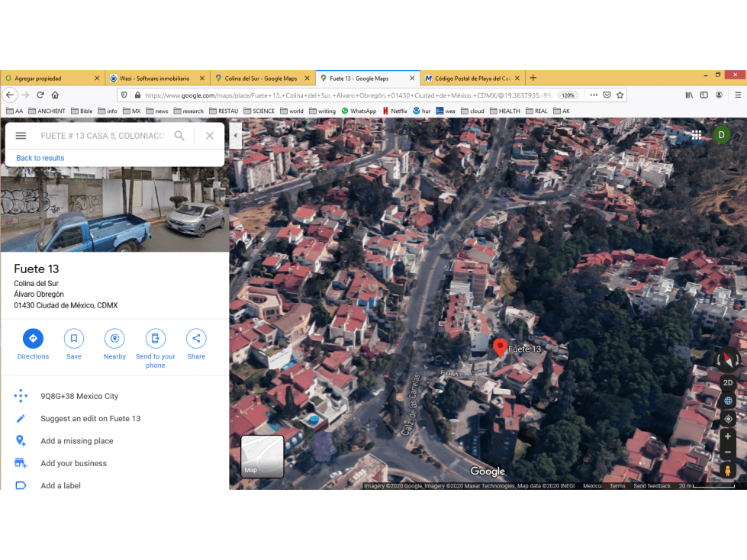This screenshot has height=560, width=747.
Task: Open the Maps hamburger menu
Action: coord(21,136)
